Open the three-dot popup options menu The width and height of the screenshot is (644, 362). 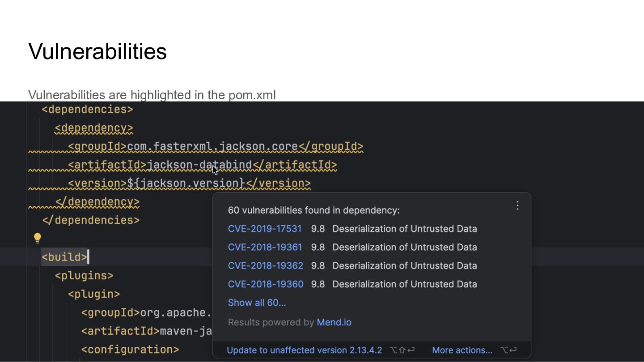(517, 206)
